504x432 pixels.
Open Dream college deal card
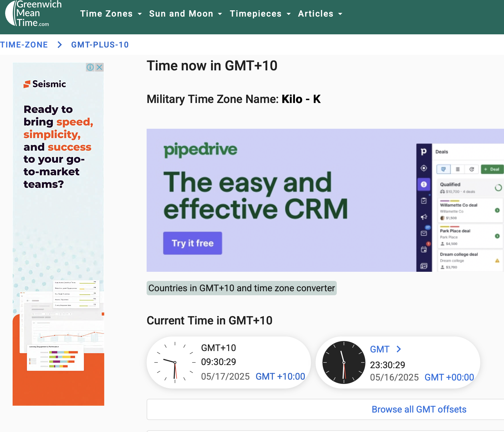470,261
